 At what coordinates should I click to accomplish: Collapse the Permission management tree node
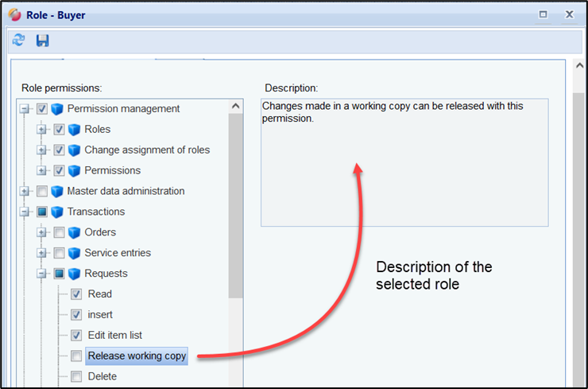point(25,109)
